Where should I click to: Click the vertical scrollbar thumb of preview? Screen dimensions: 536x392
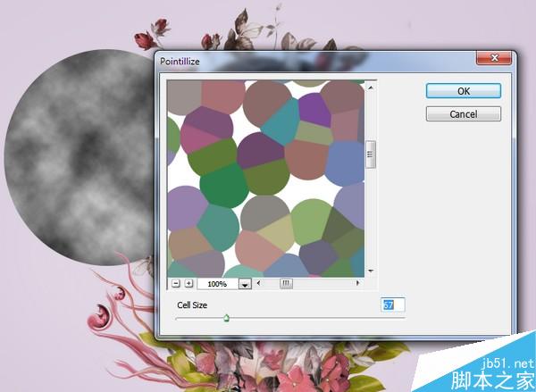371,154
